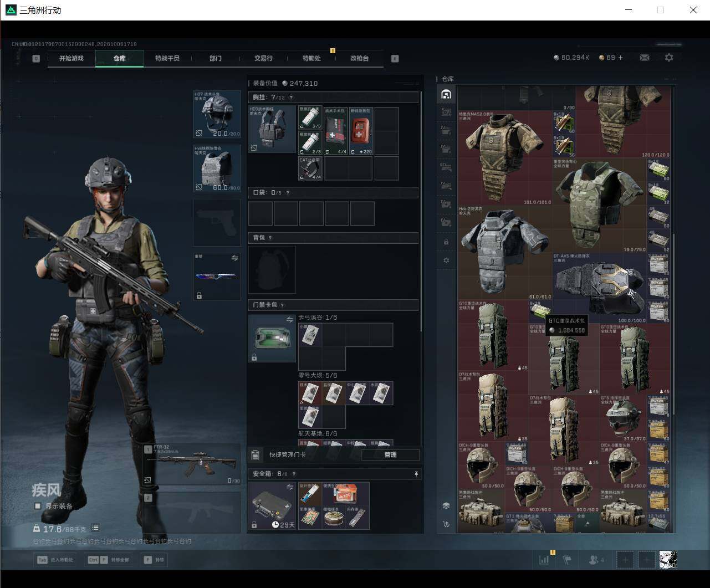Click the help icon next to 口袋

288,193
